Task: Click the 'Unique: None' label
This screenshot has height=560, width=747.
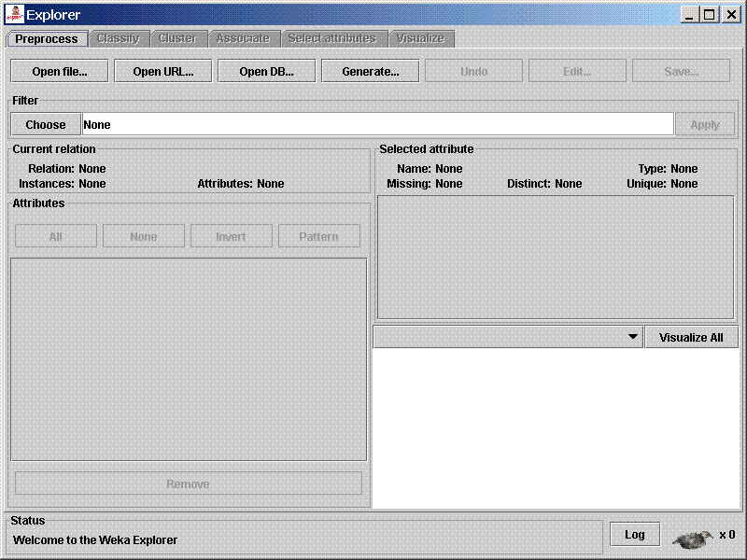Action: [662, 183]
